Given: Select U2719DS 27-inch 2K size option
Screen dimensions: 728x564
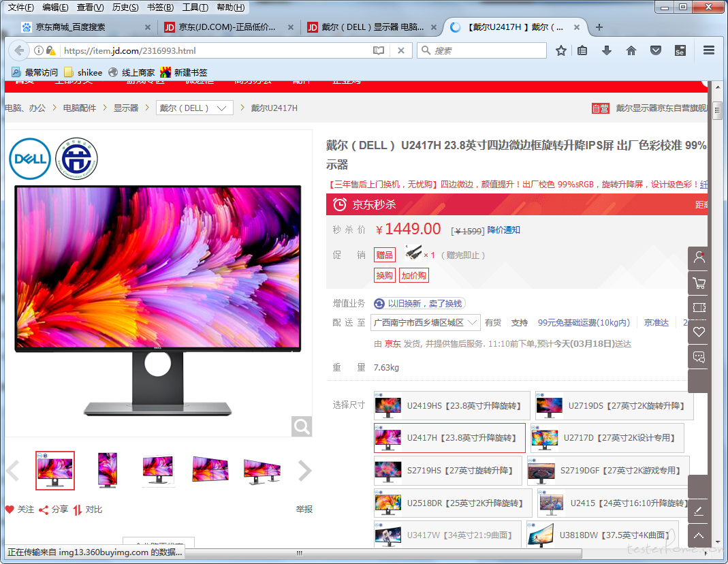Looking at the screenshot, I should click(x=614, y=405).
